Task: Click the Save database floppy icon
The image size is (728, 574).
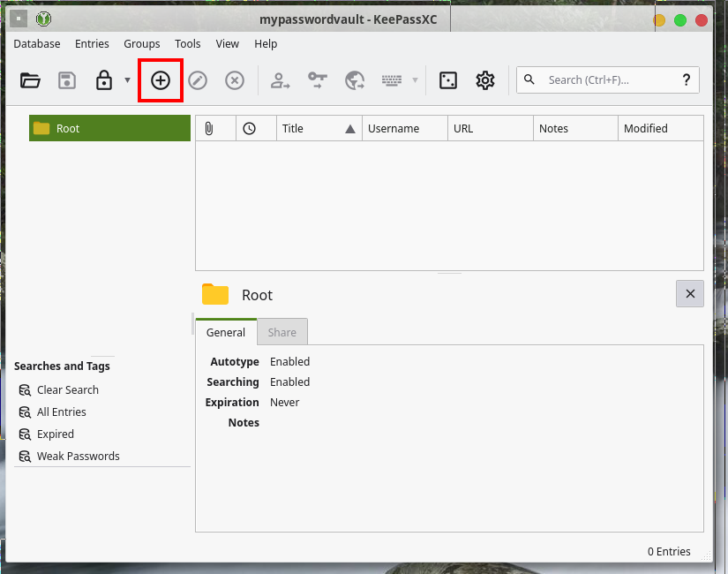Action: (x=67, y=80)
